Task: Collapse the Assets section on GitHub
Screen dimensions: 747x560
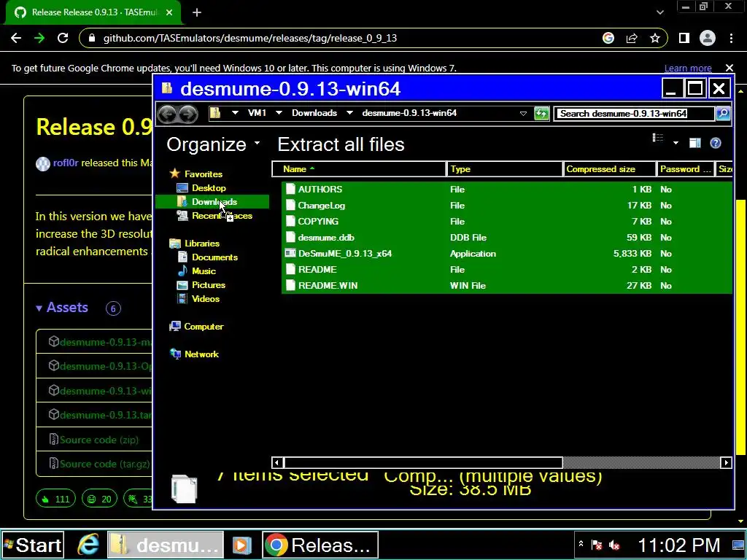Action: pos(62,308)
